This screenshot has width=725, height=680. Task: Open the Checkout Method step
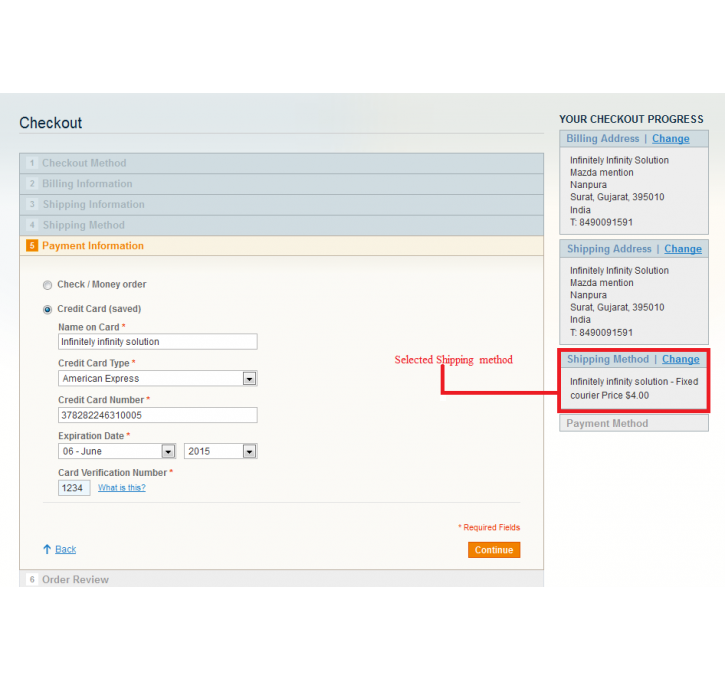point(84,163)
